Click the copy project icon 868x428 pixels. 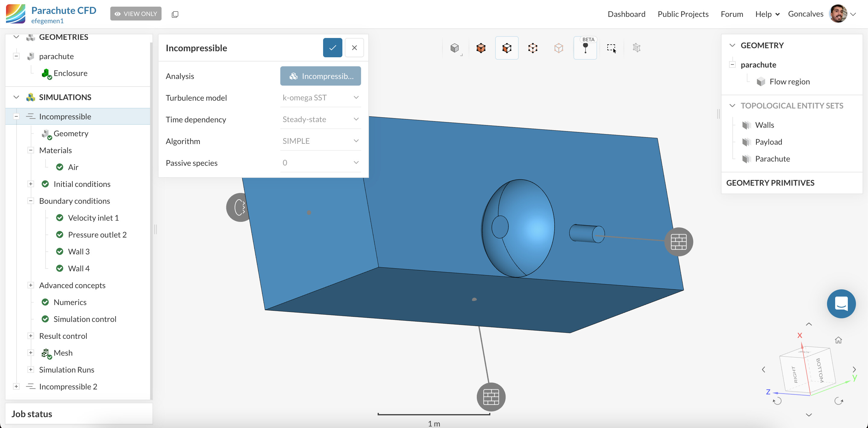pyautogui.click(x=175, y=14)
